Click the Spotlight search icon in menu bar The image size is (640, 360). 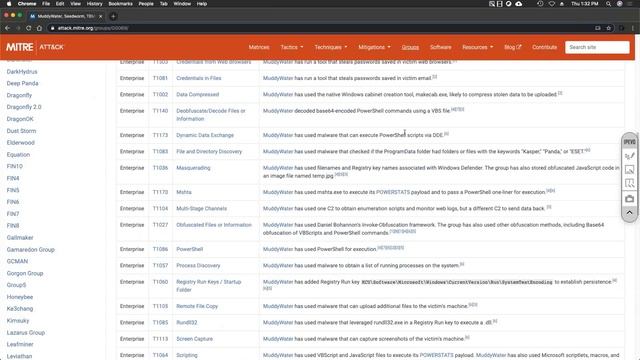[x=608, y=4]
